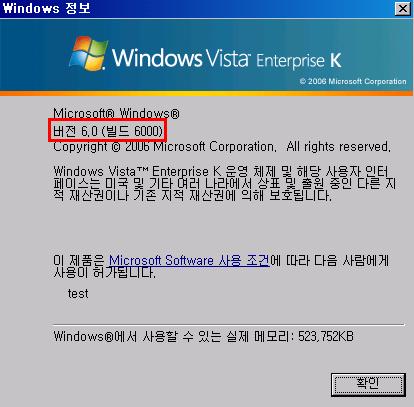Click the 이 제품은 text before the link
The height and width of the screenshot is (407, 414).
(79, 260)
